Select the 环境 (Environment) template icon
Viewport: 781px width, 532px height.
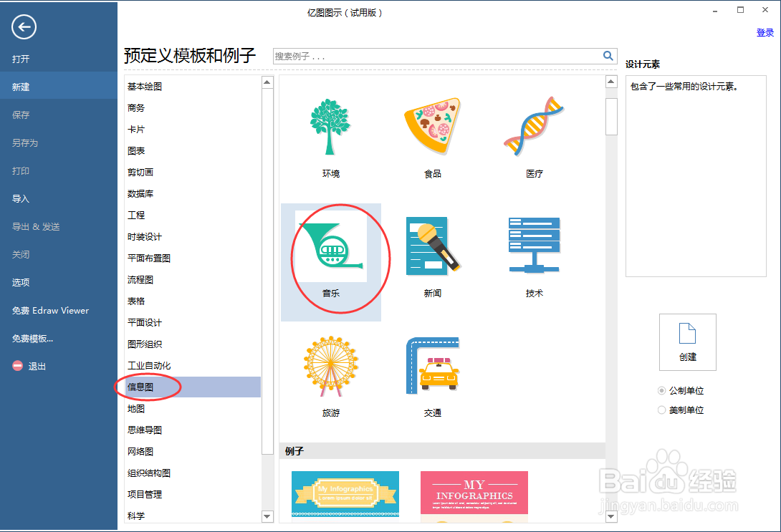331,127
